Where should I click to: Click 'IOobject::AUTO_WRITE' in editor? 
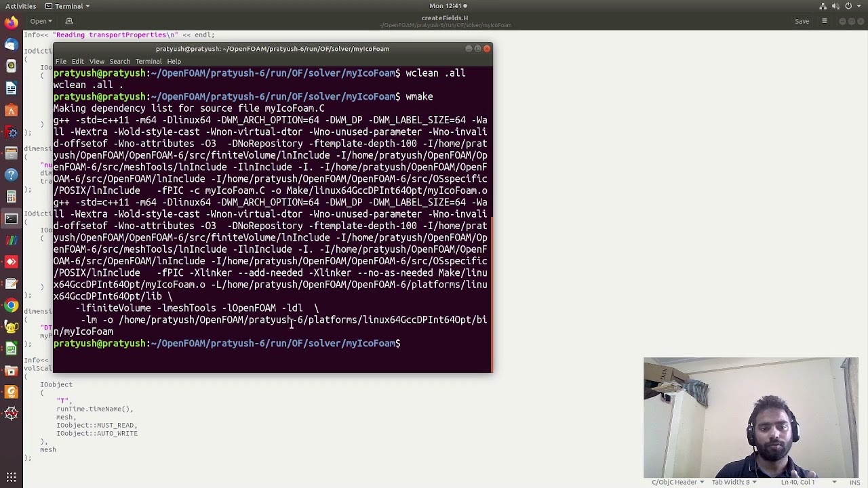(x=97, y=434)
